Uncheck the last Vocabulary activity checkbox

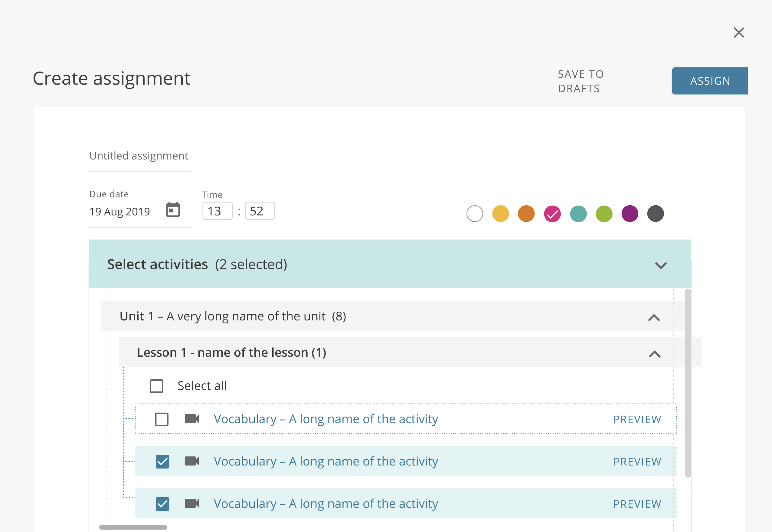[x=162, y=504]
